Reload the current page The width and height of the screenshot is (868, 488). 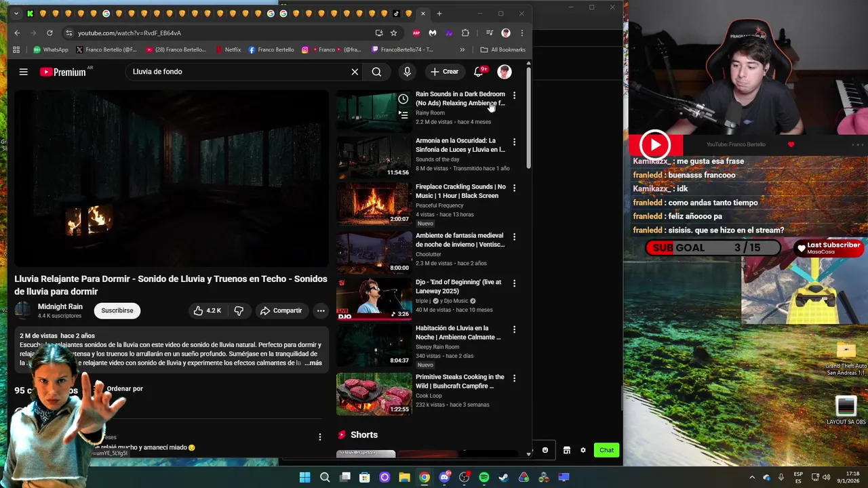(x=50, y=33)
